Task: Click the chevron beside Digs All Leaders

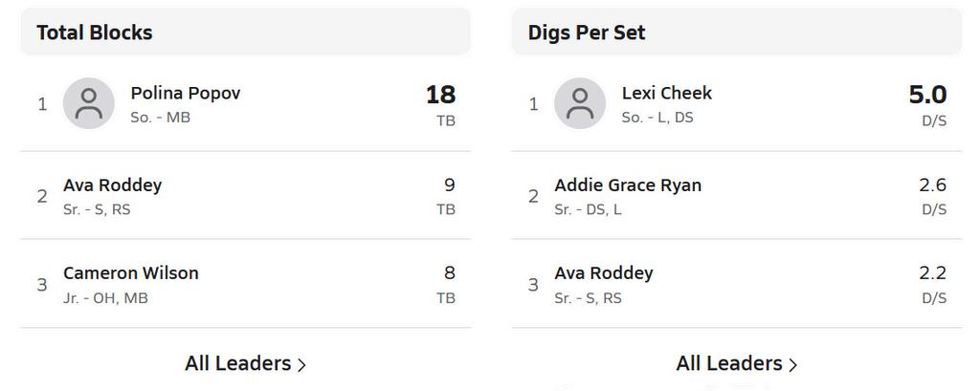Action: [x=793, y=365]
